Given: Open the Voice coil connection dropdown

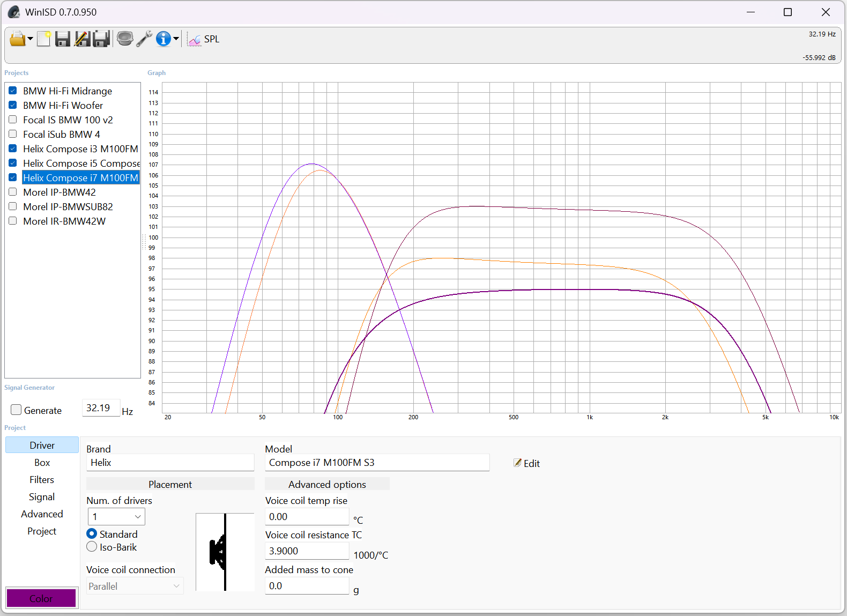Looking at the screenshot, I should coord(135,586).
